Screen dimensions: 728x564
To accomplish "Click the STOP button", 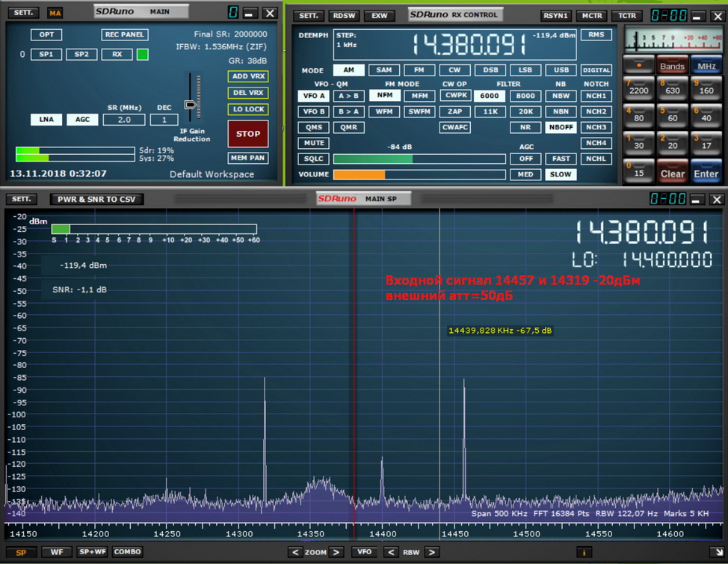I will click(248, 134).
